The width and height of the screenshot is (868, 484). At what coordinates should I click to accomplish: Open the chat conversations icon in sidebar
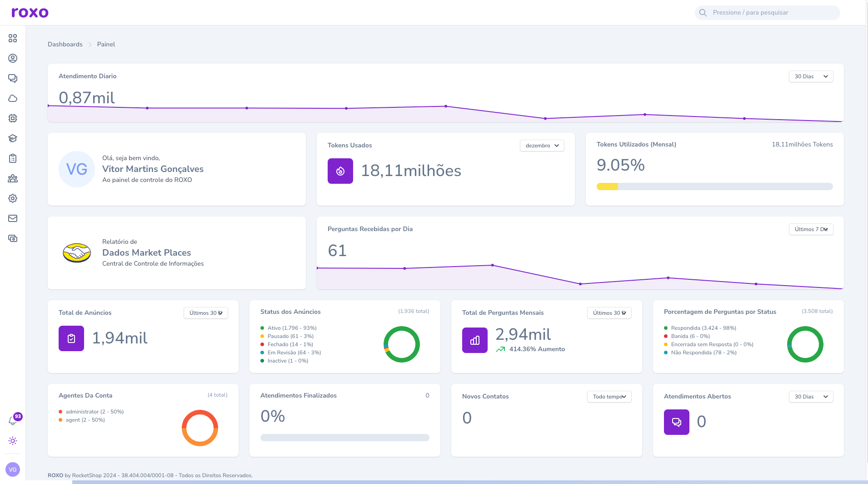pos(13,78)
